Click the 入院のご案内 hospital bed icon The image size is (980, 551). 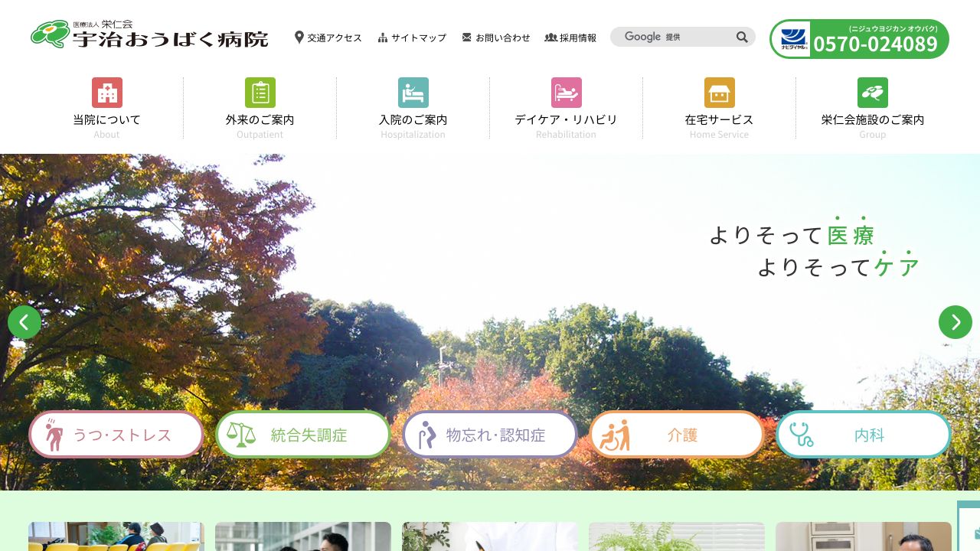413,93
